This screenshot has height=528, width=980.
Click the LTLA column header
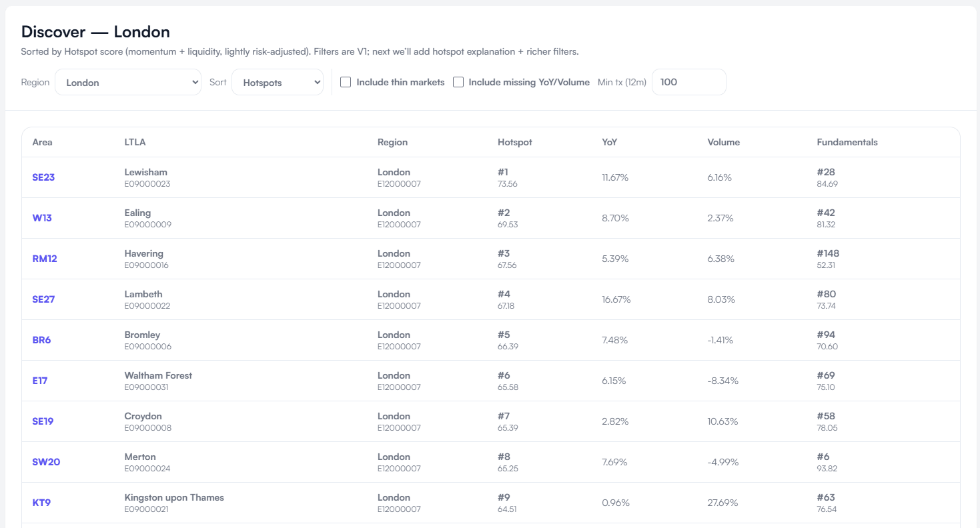135,142
